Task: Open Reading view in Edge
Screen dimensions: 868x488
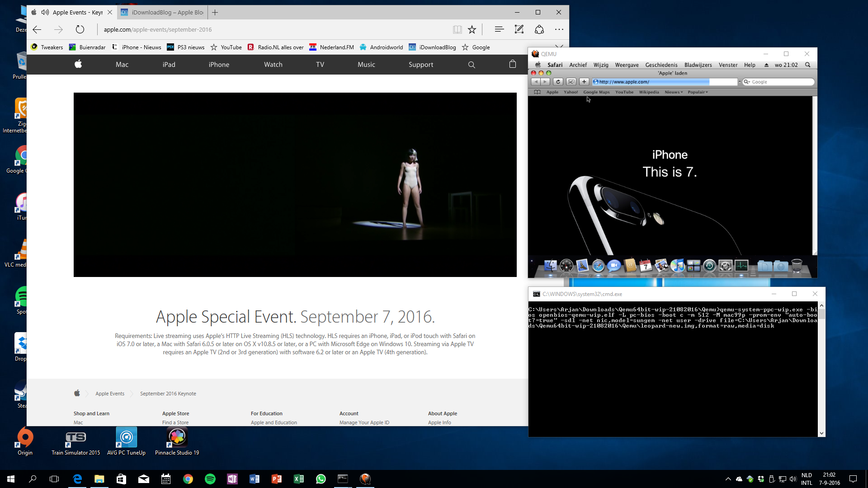Action: (457, 29)
